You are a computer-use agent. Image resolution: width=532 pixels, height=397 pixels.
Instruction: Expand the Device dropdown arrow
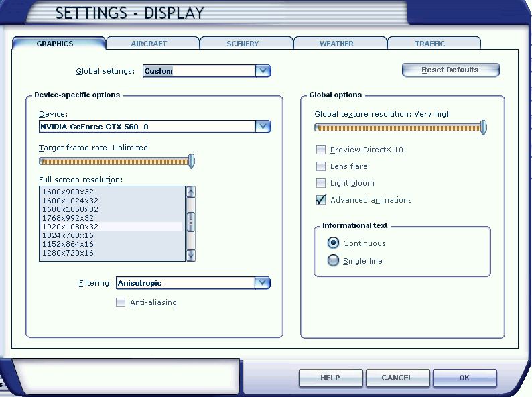click(263, 127)
